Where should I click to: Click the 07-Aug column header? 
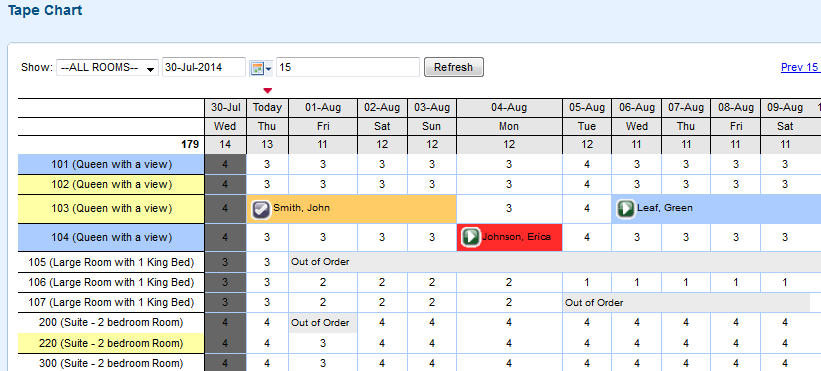coord(686,108)
